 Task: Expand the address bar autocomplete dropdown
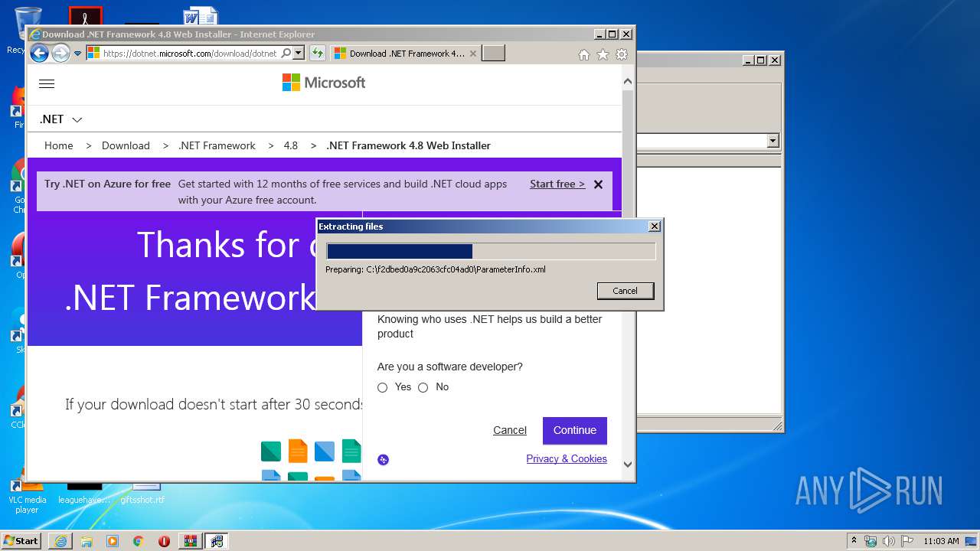(x=299, y=54)
